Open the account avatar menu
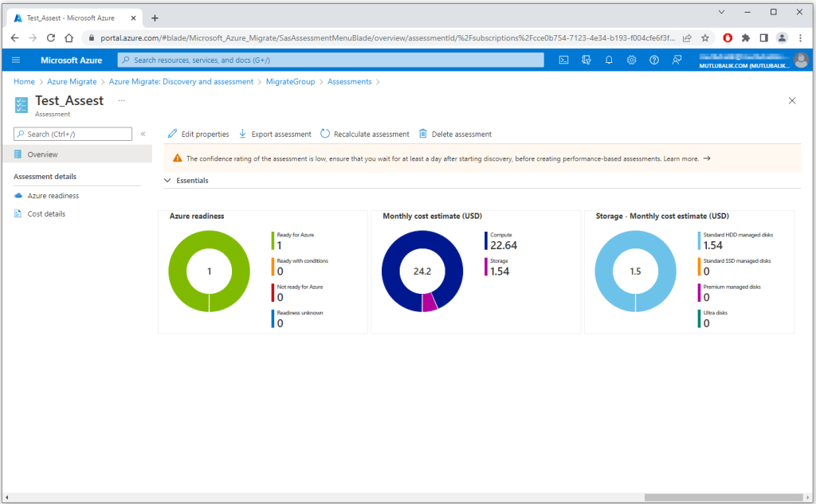 (802, 61)
